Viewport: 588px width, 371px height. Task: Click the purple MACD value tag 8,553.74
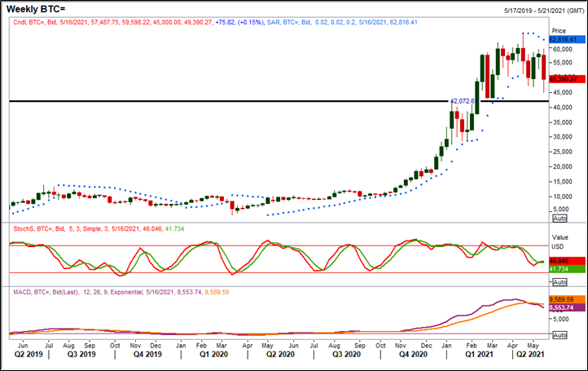click(567, 307)
